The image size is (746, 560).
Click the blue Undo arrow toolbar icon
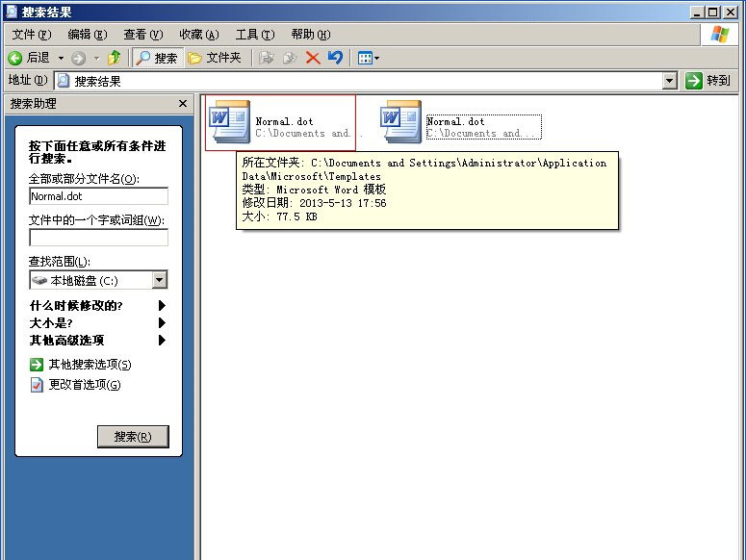pyautogui.click(x=335, y=58)
